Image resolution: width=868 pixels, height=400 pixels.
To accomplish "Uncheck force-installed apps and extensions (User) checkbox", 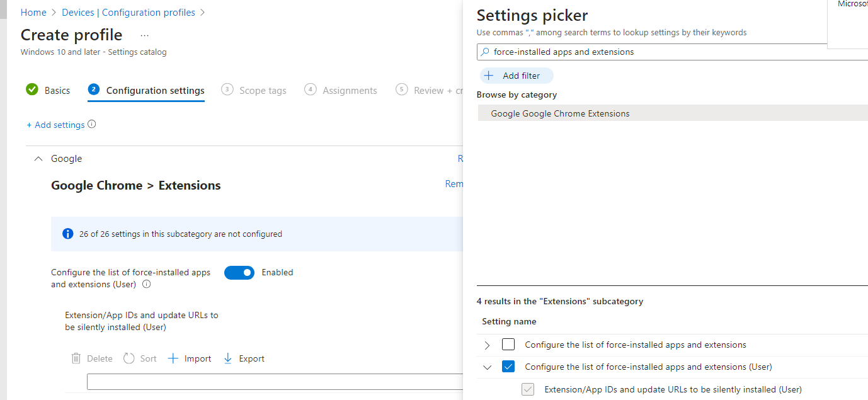I will [x=508, y=367].
